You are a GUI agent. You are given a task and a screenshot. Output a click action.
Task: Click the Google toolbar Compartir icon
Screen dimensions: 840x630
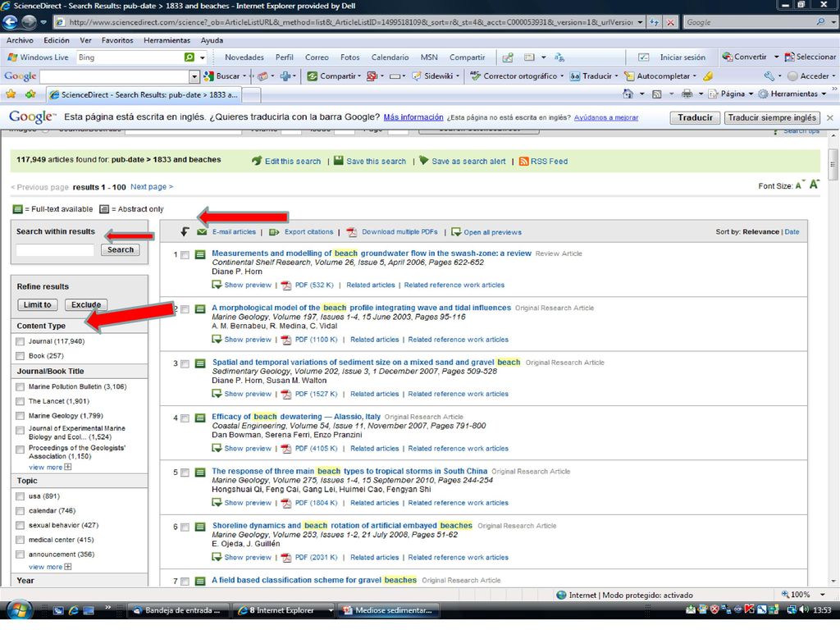click(x=312, y=76)
